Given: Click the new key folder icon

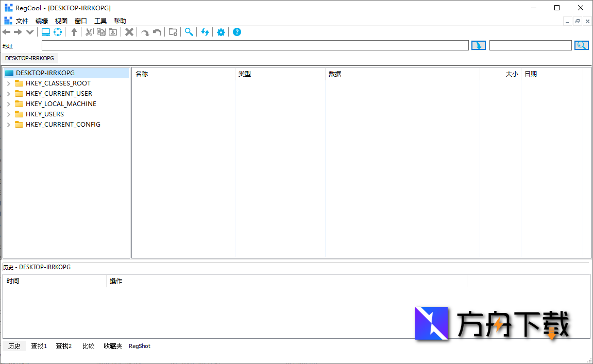Looking at the screenshot, I should tap(173, 32).
